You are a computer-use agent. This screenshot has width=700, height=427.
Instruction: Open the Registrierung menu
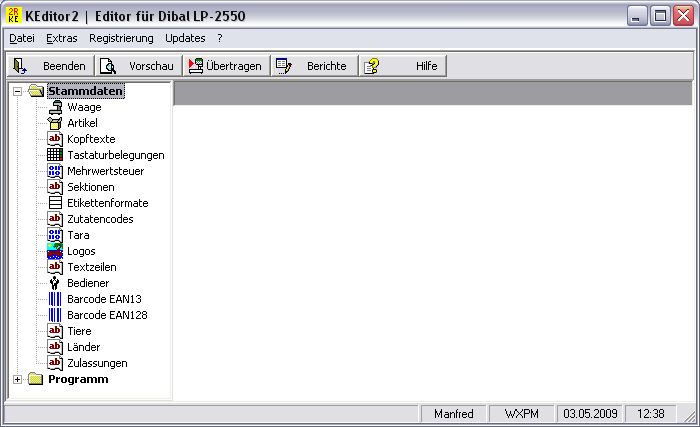pyautogui.click(x=121, y=38)
